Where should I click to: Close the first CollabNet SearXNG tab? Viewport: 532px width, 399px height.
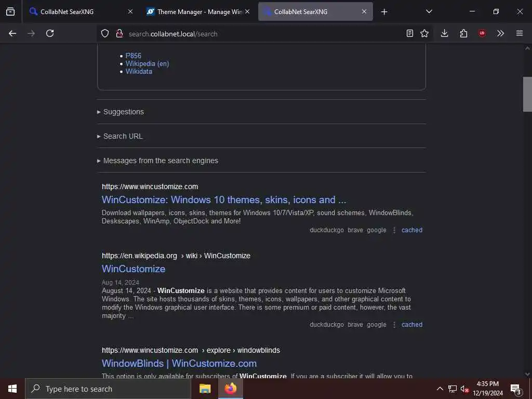coord(130,11)
